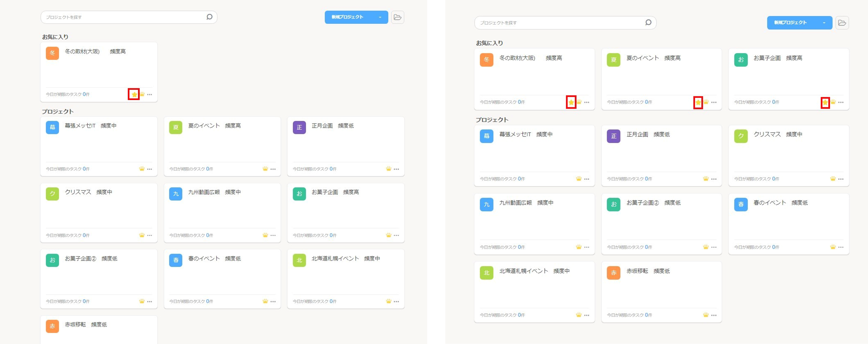Click the crown icon on 赤坂移転 card

pos(706,315)
